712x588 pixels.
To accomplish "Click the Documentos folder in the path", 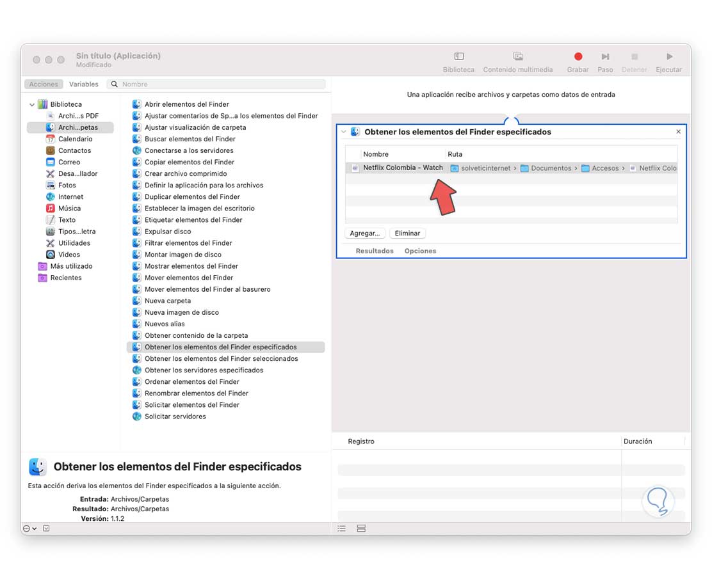I will (x=546, y=168).
